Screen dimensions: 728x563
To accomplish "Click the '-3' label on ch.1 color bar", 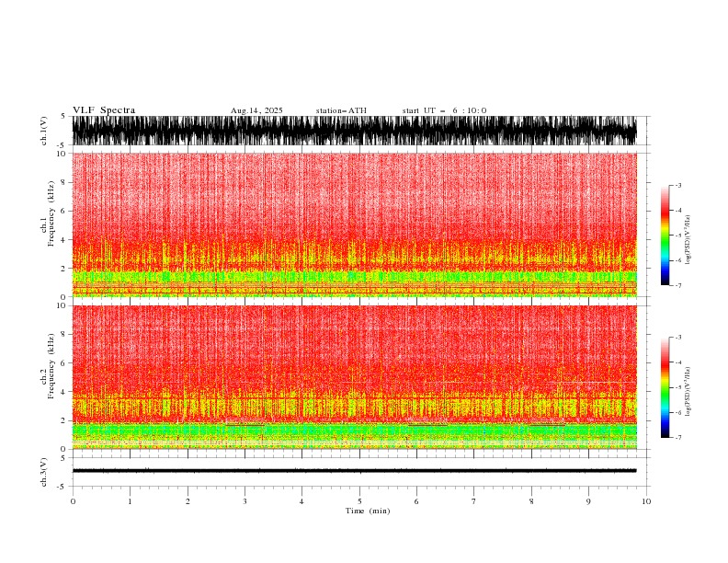I will [677, 185].
